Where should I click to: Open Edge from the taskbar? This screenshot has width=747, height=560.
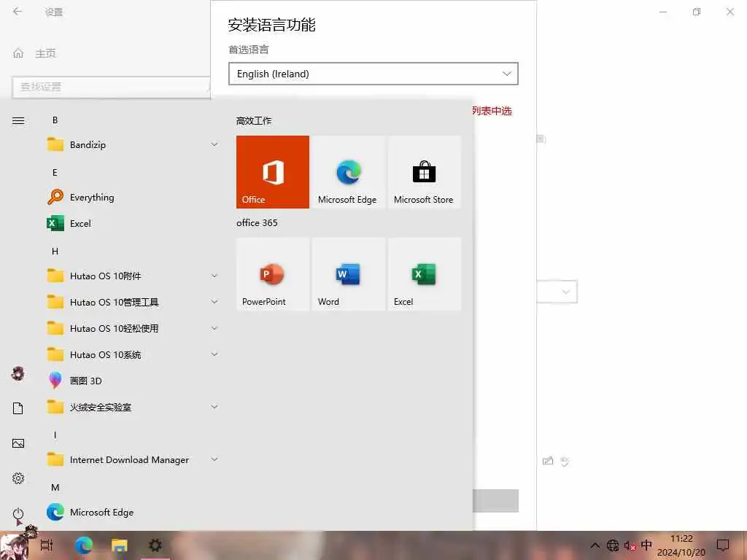(x=84, y=545)
